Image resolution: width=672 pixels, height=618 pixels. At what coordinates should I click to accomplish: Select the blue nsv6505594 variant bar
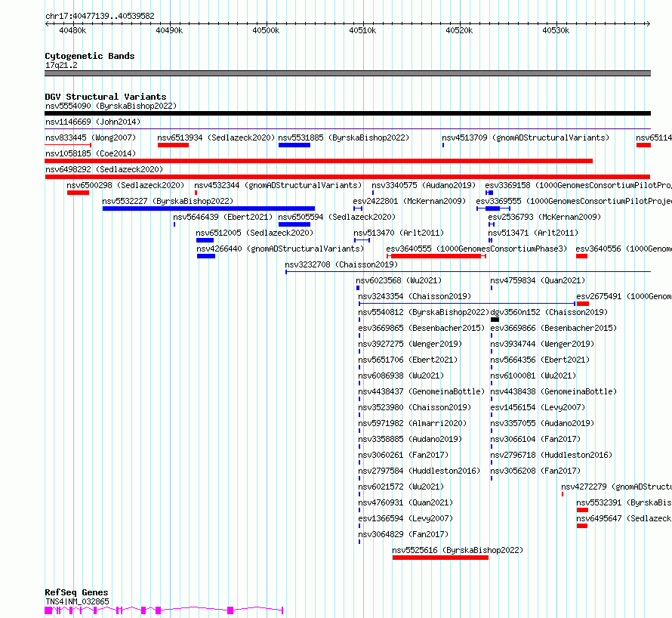pos(294,224)
